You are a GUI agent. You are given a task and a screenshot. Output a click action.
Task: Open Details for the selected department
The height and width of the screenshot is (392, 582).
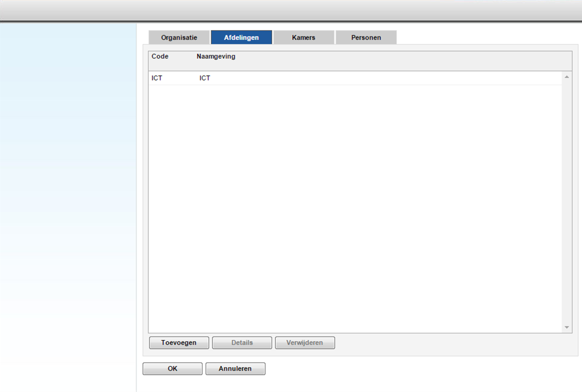pos(242,343)
